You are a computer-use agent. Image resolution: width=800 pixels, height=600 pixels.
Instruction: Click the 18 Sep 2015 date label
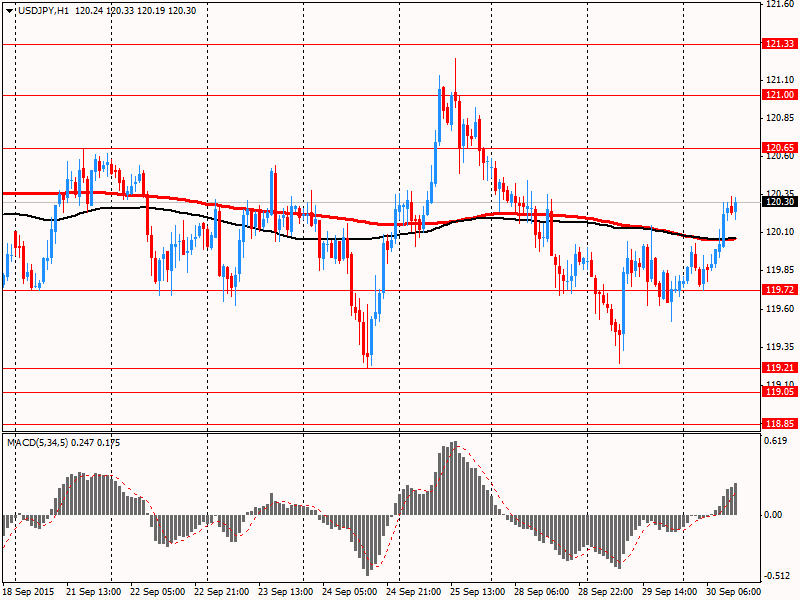(30, 591)
